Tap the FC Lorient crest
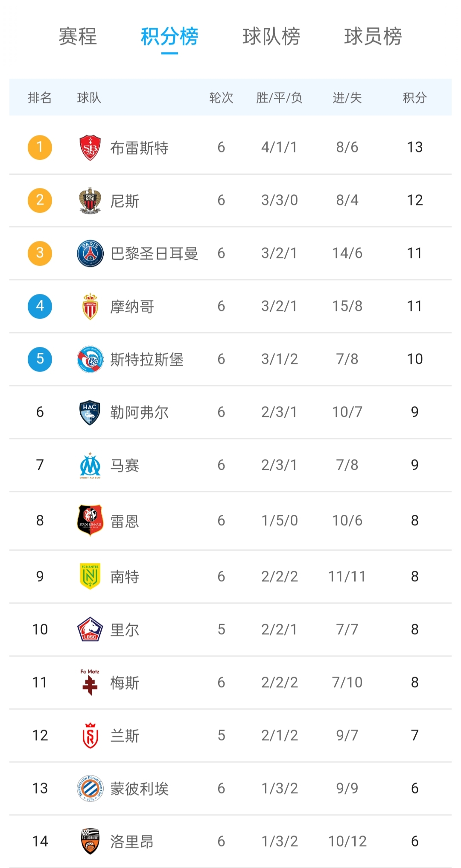 click(90, 841)
